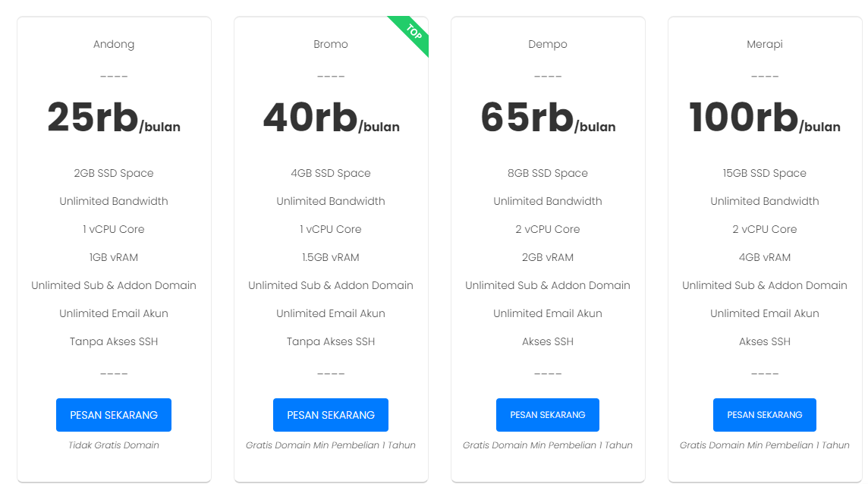This screenshot has height=484, width=868.
Task: Click the 65rb/bulan price
Action: tap(548, 118)
